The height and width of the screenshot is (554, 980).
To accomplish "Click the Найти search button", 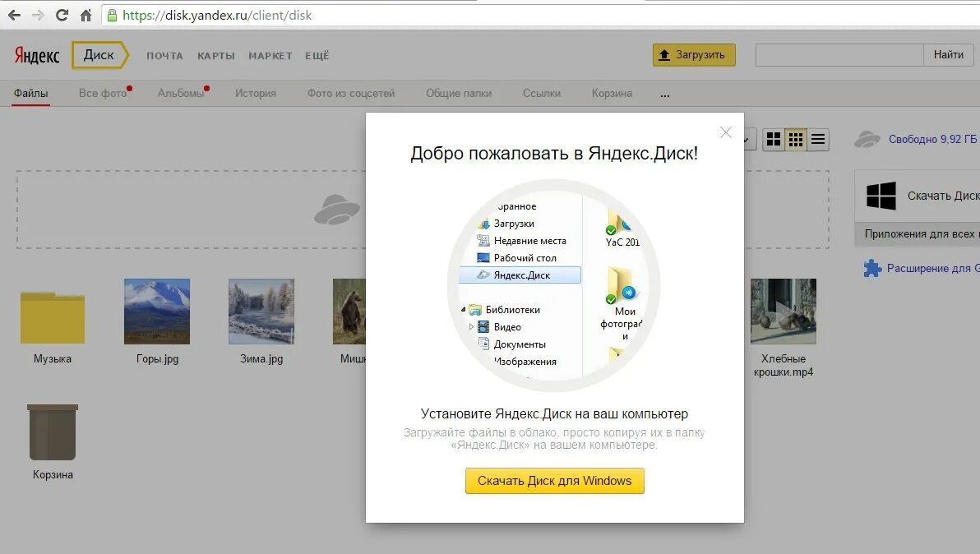I will tap(948, 55).
